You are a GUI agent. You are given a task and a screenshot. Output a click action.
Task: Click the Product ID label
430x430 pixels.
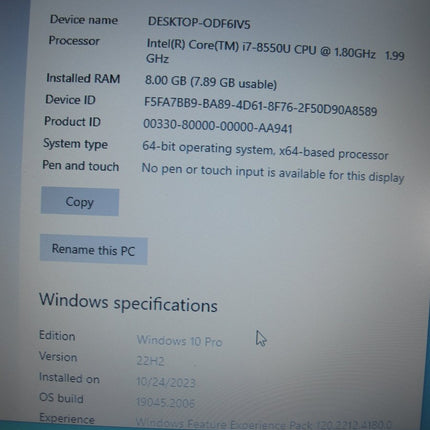point(72,121)
